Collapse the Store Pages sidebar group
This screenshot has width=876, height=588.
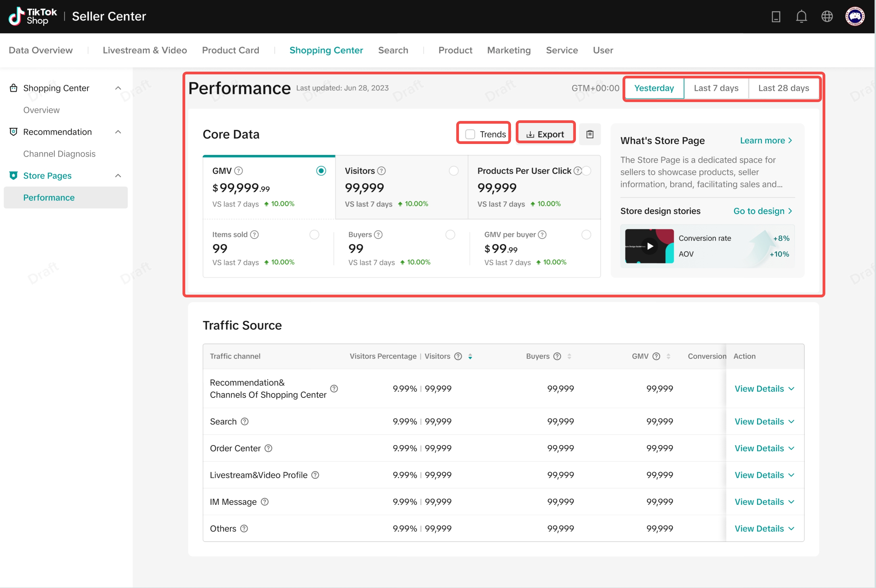tap(118, 176)
